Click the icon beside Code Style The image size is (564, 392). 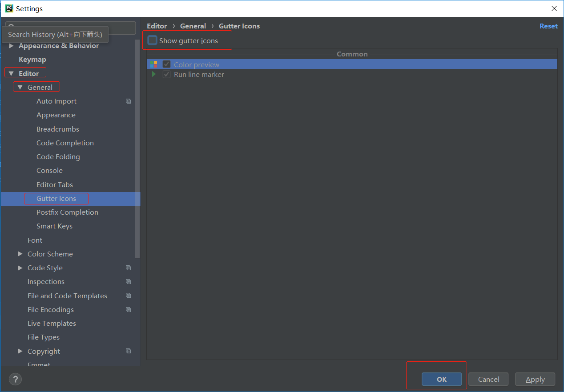[x=128, y=268]
